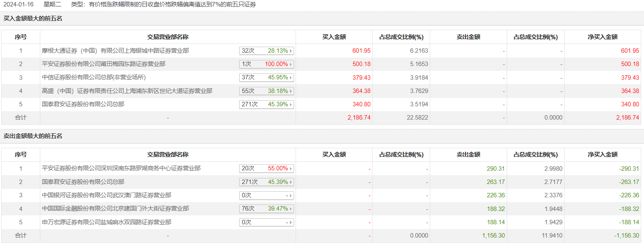Screen dimensions: 644x246
Task: Open 中国国际金融北京建国门外大街营业部 link
Action: (115, 209)
